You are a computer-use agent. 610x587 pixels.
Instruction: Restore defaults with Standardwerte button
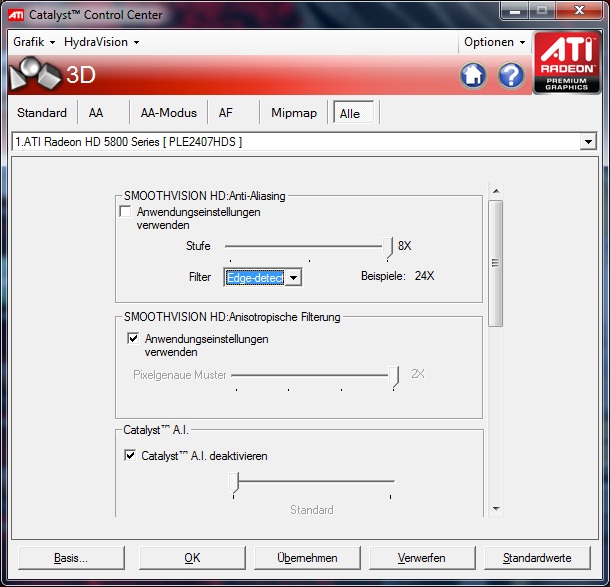point(537,558)
